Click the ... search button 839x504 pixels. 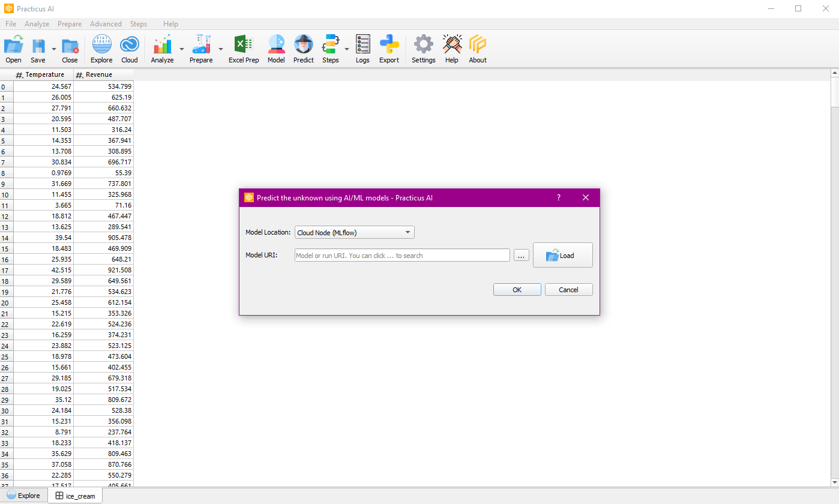point(522,256)
